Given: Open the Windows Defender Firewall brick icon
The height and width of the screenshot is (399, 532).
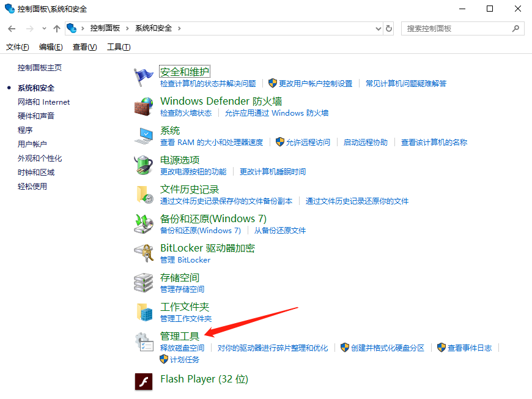Looking at the screenshot, I should (144, 106).
